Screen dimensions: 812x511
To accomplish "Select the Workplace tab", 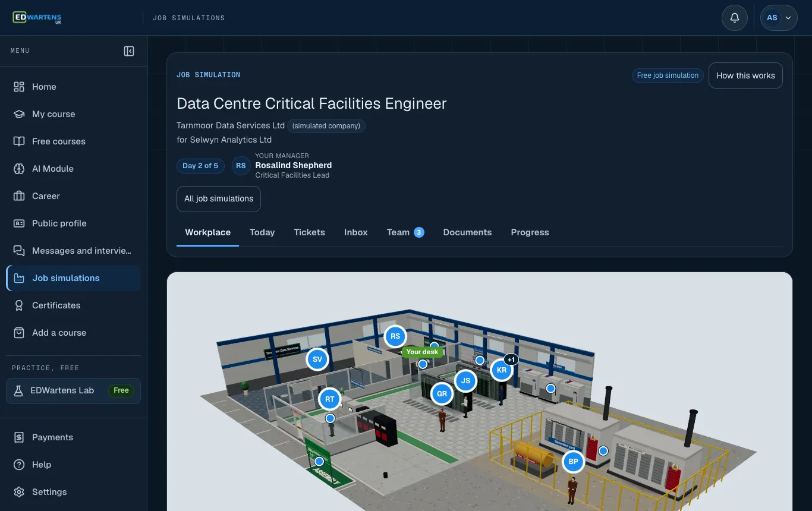I will (208, 232).
